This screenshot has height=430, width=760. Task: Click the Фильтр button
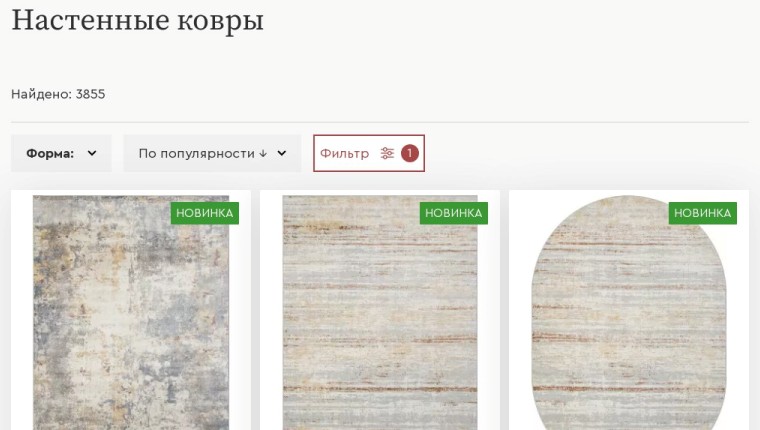pos(369,153)
